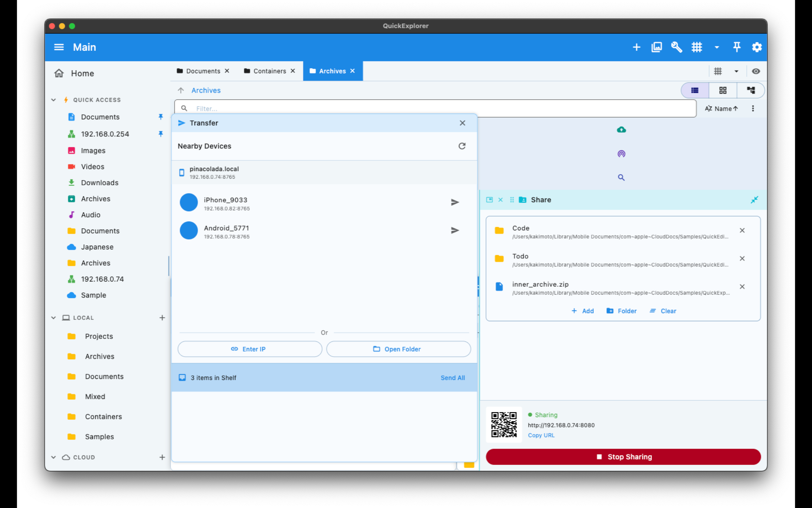Click the purple broadcast radar icon
The image size is (812, 508).
point(621,154)
